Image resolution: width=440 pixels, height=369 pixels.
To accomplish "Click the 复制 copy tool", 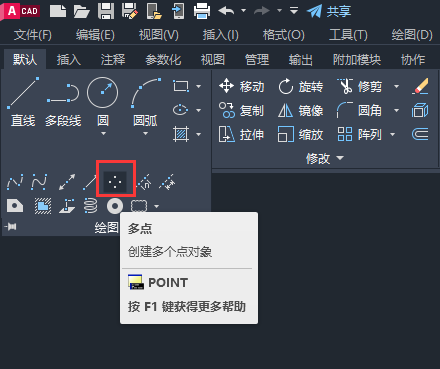I will [242, 110].
